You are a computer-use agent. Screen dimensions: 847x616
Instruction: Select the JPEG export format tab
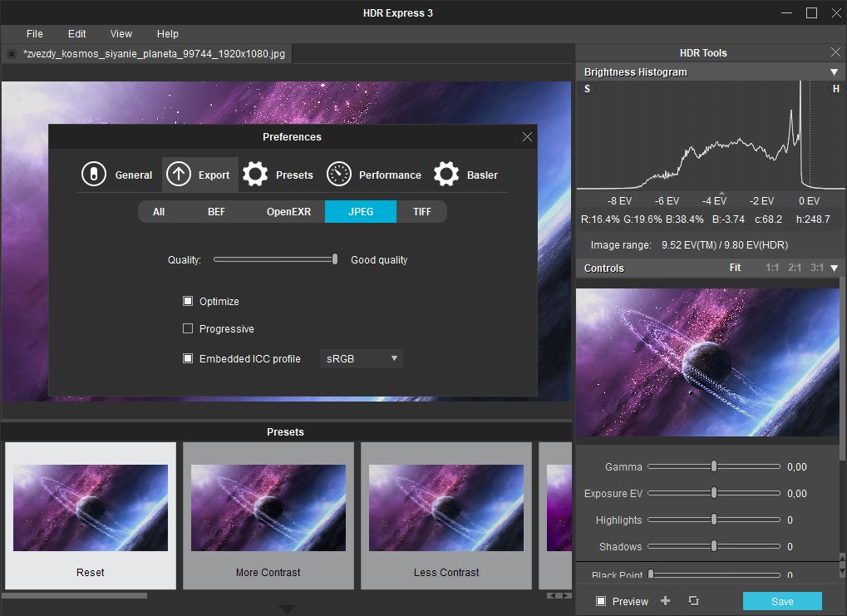361,212
